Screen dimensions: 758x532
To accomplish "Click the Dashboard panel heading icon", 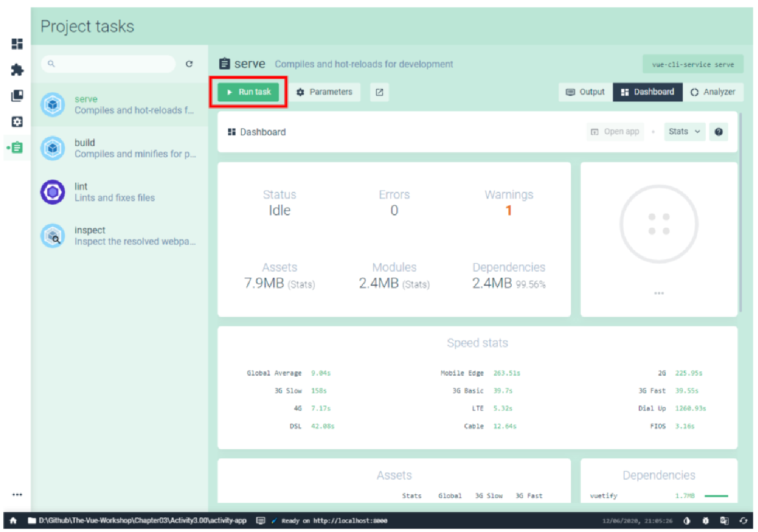I will (x=232, y=132).
